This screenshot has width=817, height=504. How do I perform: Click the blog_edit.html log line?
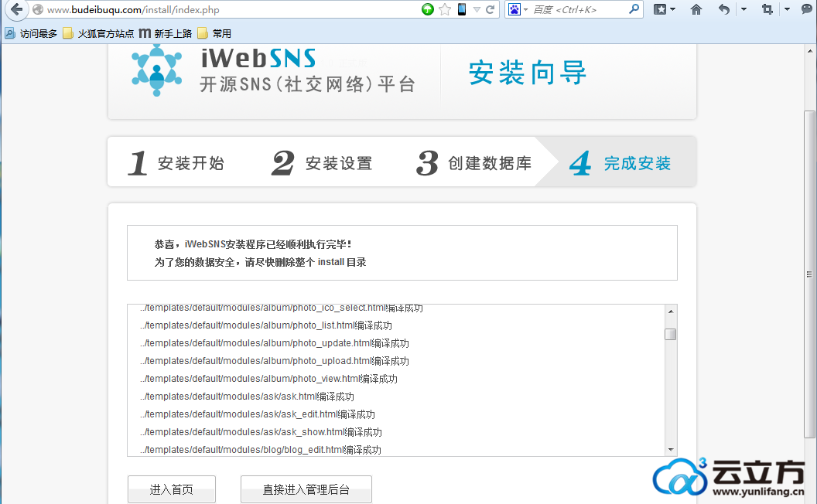pyautogui.click(x=261, y=449)
